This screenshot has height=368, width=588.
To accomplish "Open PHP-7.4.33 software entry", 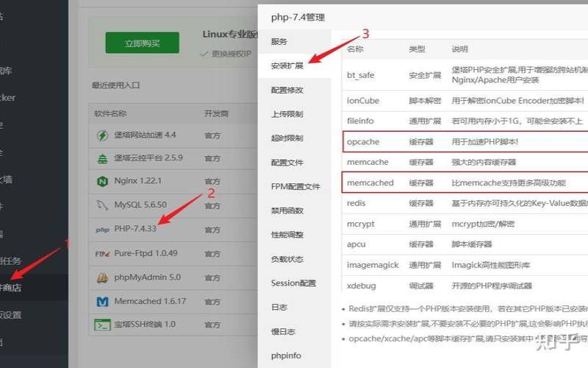I will [135, 228].
